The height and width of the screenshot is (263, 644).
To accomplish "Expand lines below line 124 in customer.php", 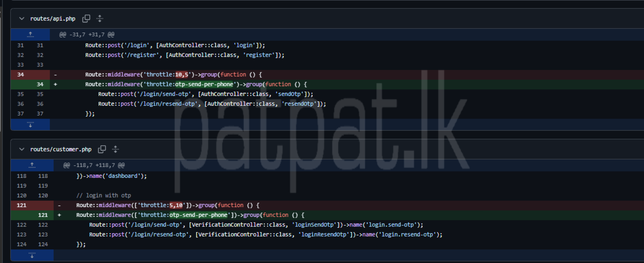I will [x=32, y=255].
